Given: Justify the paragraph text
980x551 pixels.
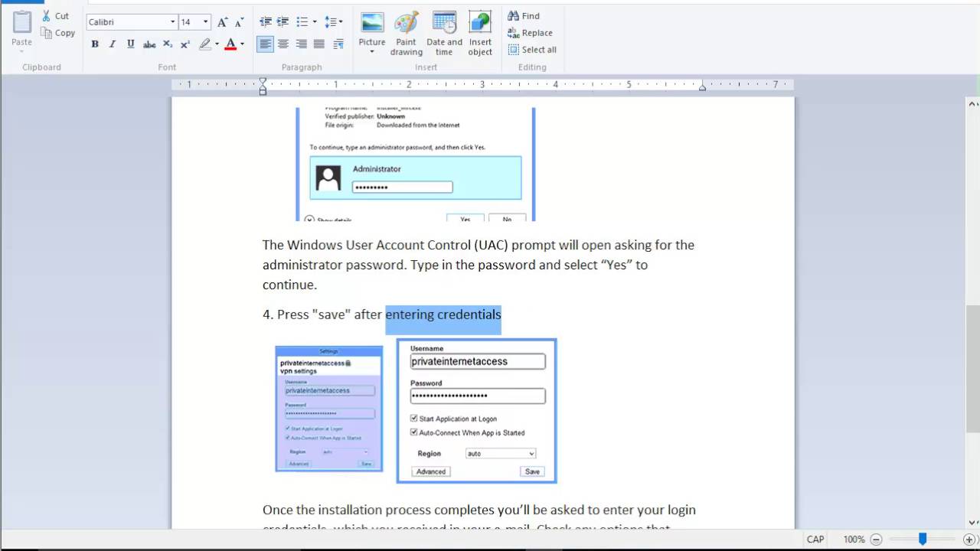Looking at the screenshot, I should pos(319,44).
